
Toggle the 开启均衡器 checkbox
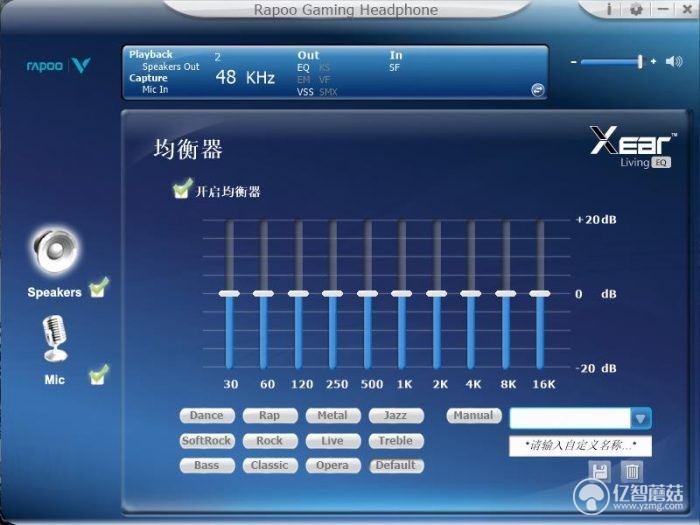point(182,188)
